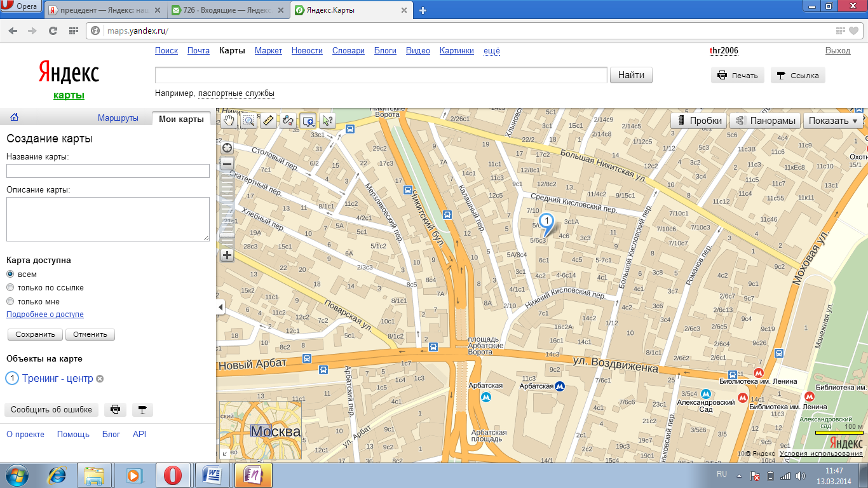Collapse the Москва overview mini-map arrow
Screen dimensions: 868x488
224,453
